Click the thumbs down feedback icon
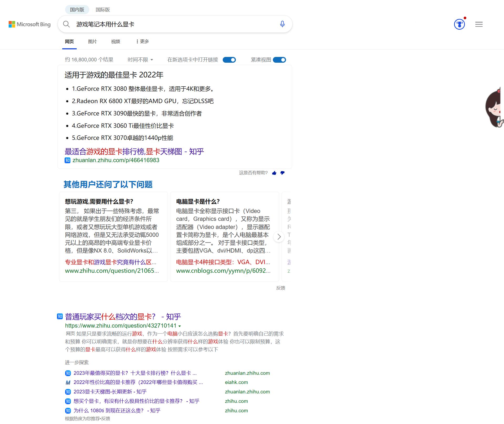This screenshot has width=504, height=424. coord(283,173)
